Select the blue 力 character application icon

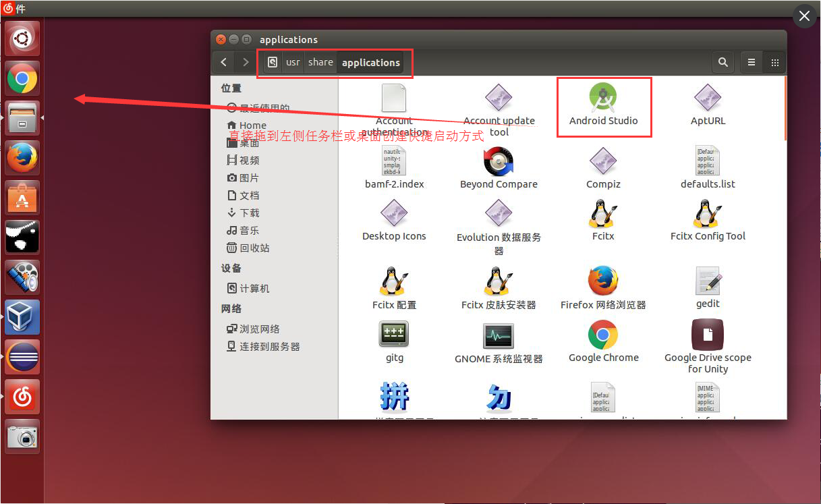[499, 397]
